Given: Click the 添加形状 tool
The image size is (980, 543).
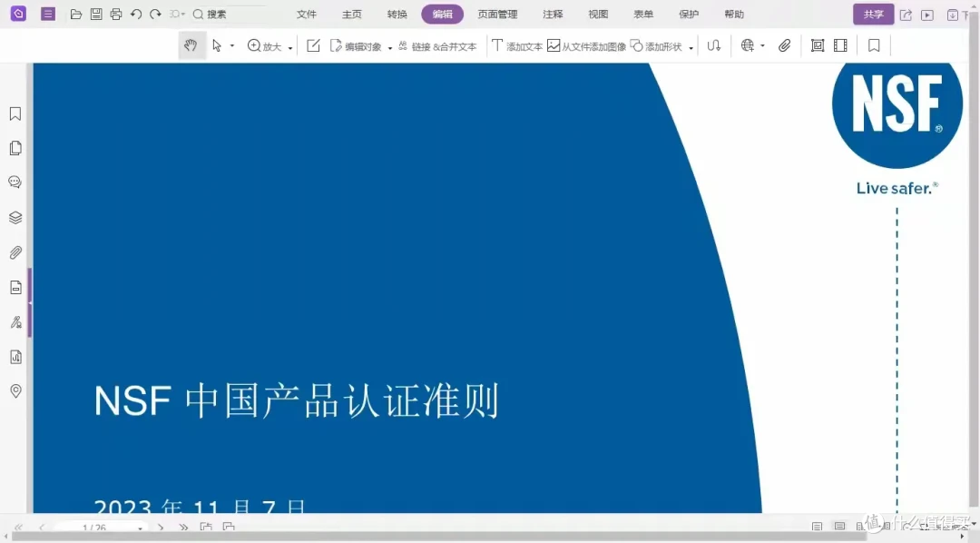Looking at the screenshot, I should pos(656,46).
